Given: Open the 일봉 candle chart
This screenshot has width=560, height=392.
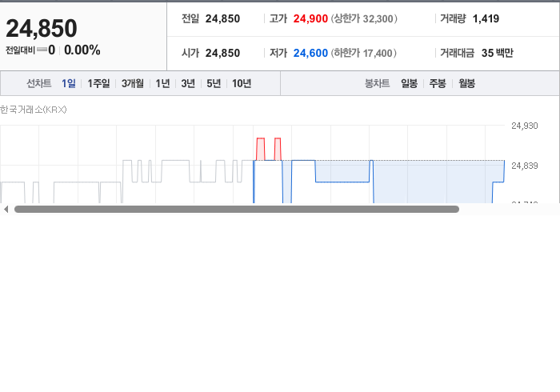Looking at the screenshot, I should [x=410, y=83].
